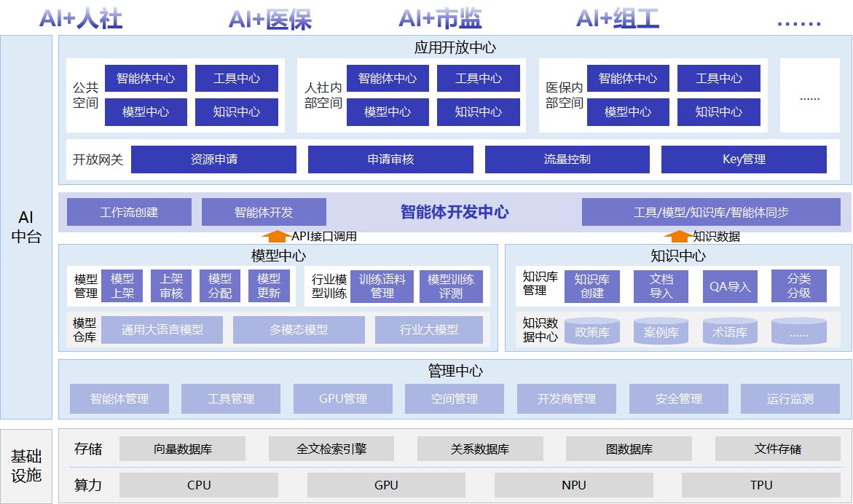Click the 应用开放中心 title
The width and height of the screenshot is (853, 504).
point(455,48)
